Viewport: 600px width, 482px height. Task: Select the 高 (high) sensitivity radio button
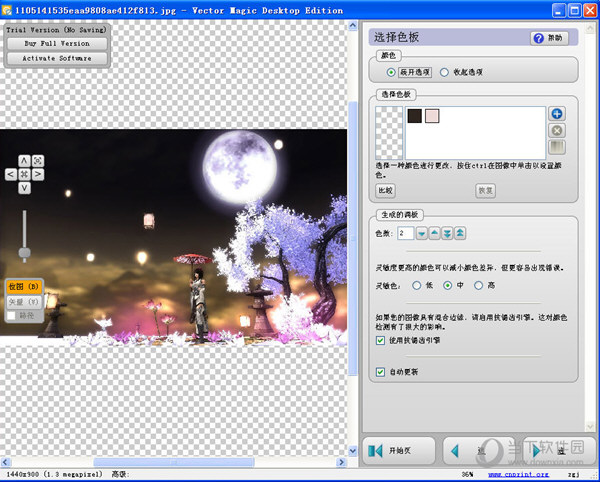(478, 285)
